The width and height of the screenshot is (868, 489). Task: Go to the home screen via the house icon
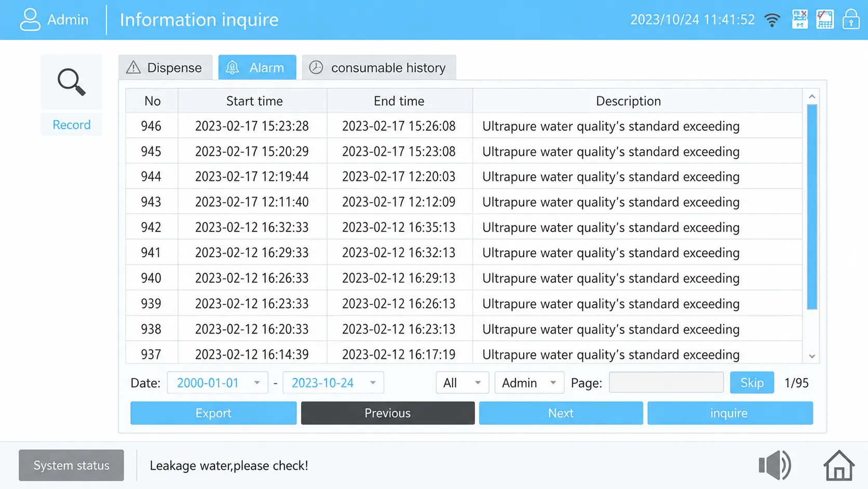(839, 465)
